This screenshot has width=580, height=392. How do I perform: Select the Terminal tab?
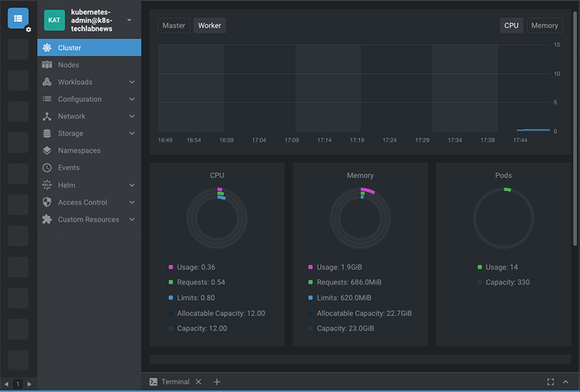pos(175,382)
